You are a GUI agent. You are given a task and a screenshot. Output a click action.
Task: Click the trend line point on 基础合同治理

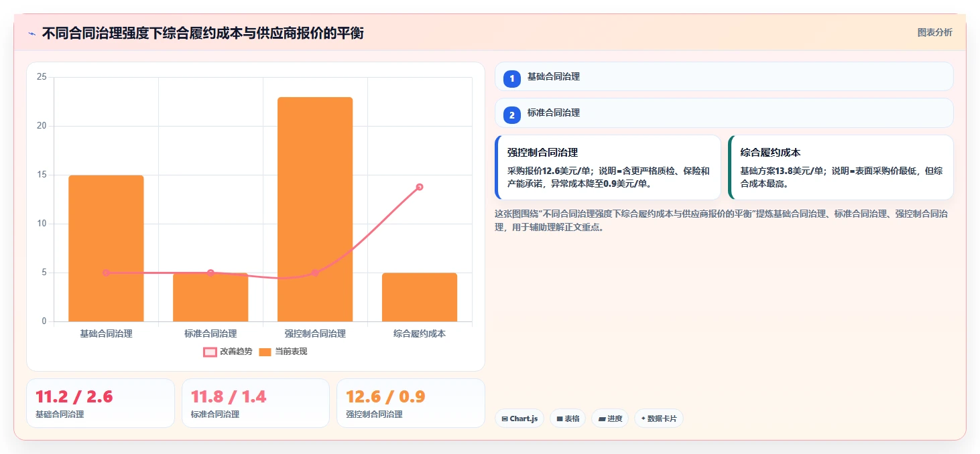106,273
